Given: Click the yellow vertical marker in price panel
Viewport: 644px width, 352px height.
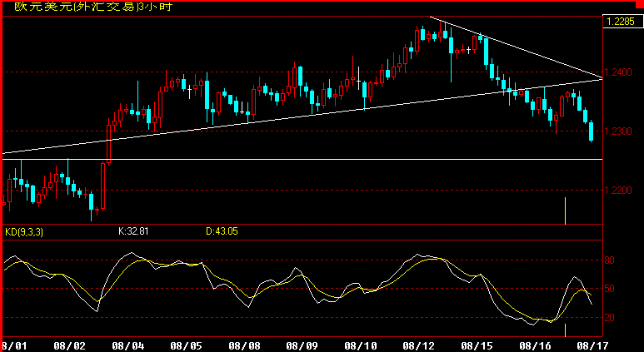Looking at the screenshot, I should (x=565, y=211).
